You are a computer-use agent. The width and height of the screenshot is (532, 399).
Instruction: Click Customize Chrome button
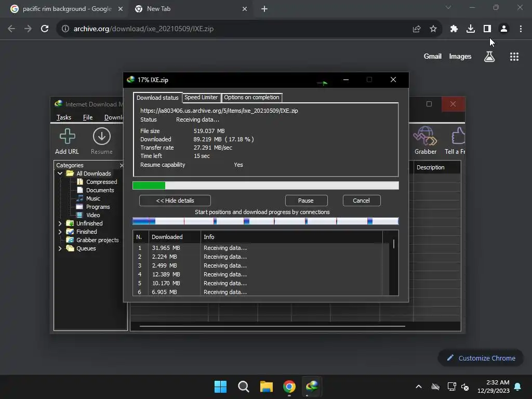pos(481,358)
